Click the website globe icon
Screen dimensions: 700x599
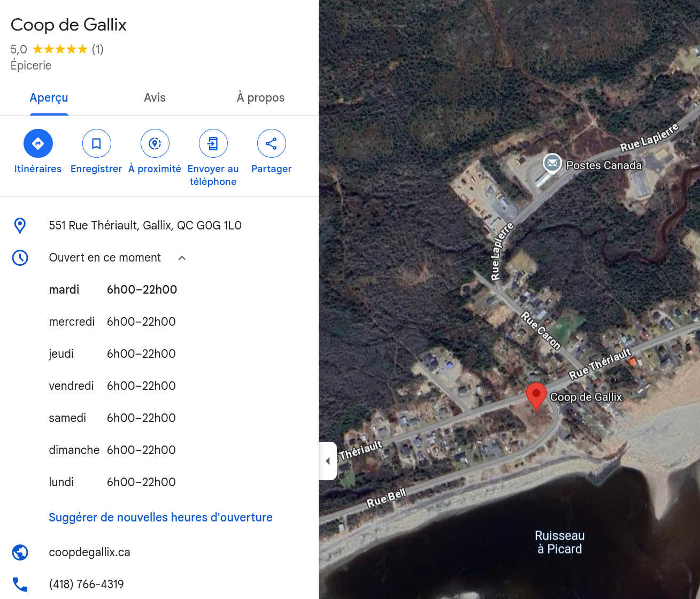click(20, 552)
